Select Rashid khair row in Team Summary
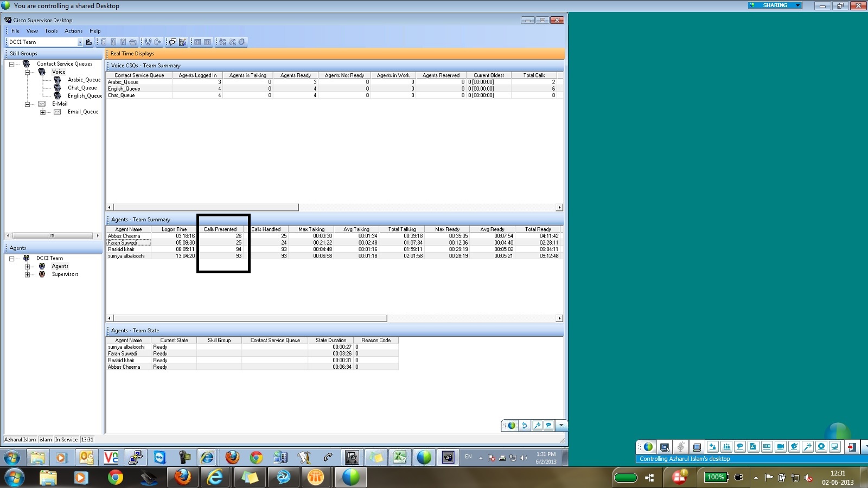The height and width of the screenshot is (488, 868). (x=334, y=249)
